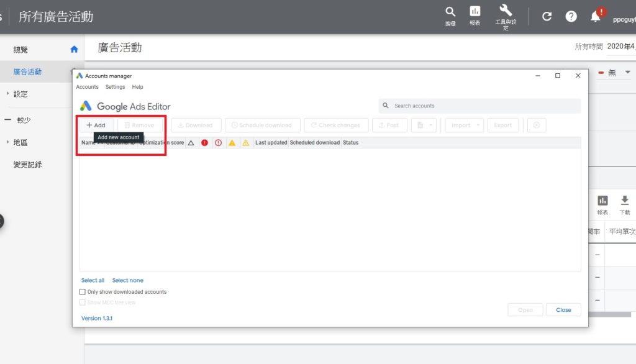636x364 pixels.
Task: Click the Add account button
Action: pyautogui.click(x=96, y=125)
